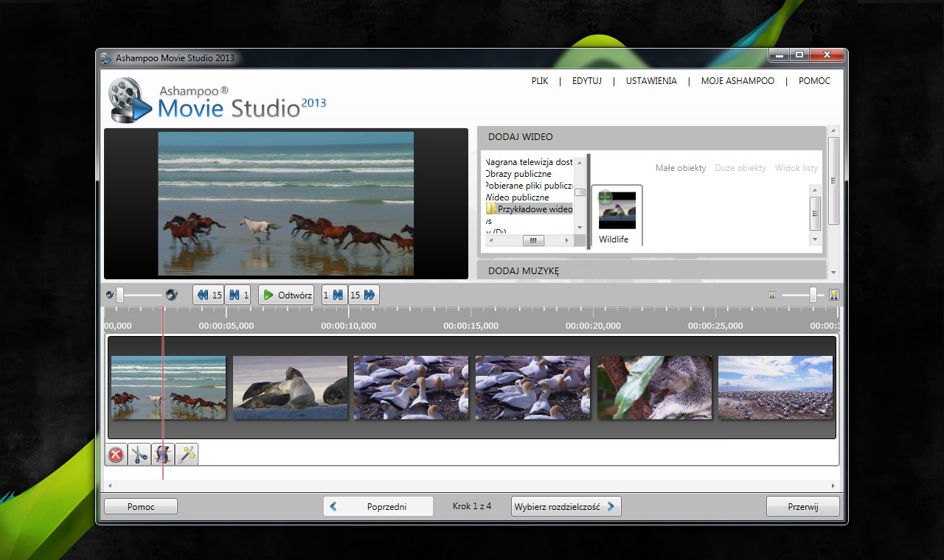Open the magic wand effects tool
The width and height of the screenshot is (944, 560).
(x=187, y=455)
